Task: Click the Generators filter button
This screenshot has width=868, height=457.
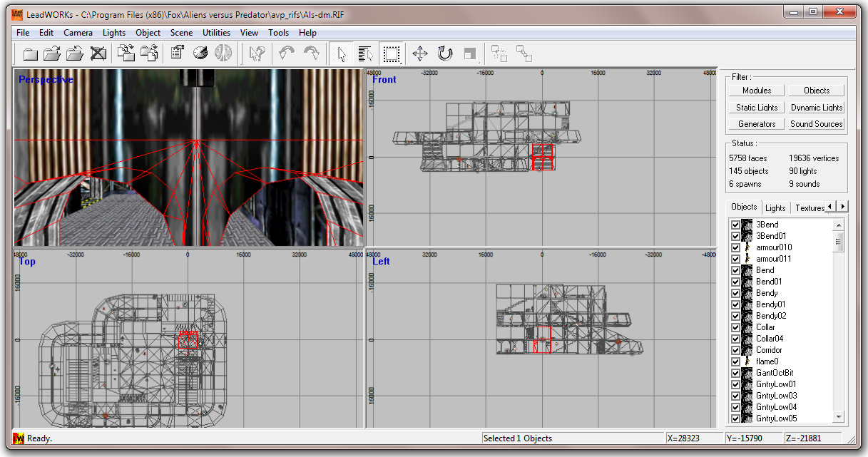Action: click(x=757, y=124)
